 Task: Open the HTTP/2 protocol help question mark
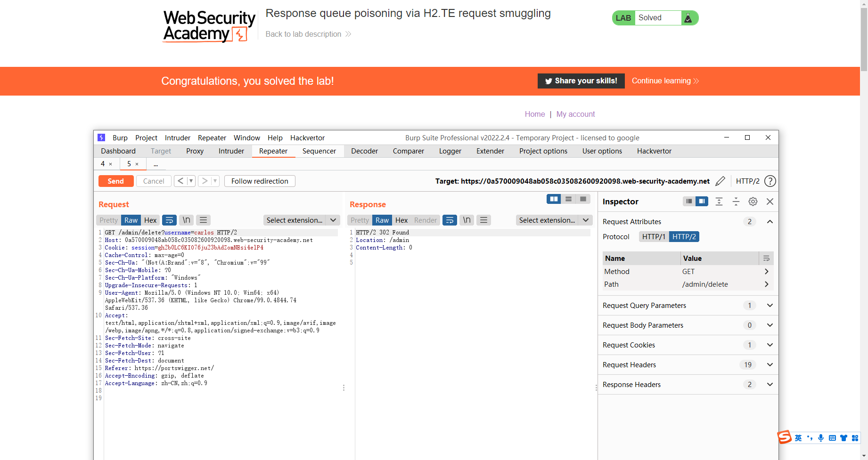(x=770, y=181)
